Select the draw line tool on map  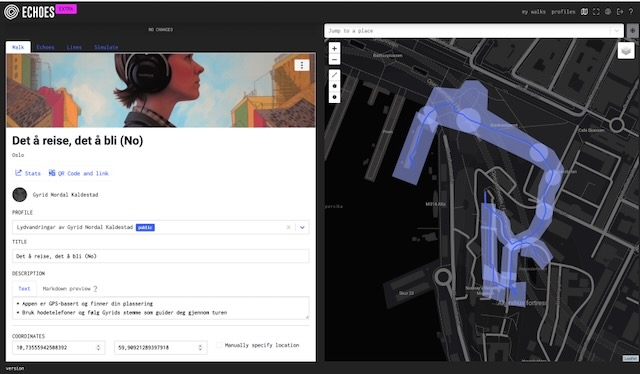[x=334, y=75]
